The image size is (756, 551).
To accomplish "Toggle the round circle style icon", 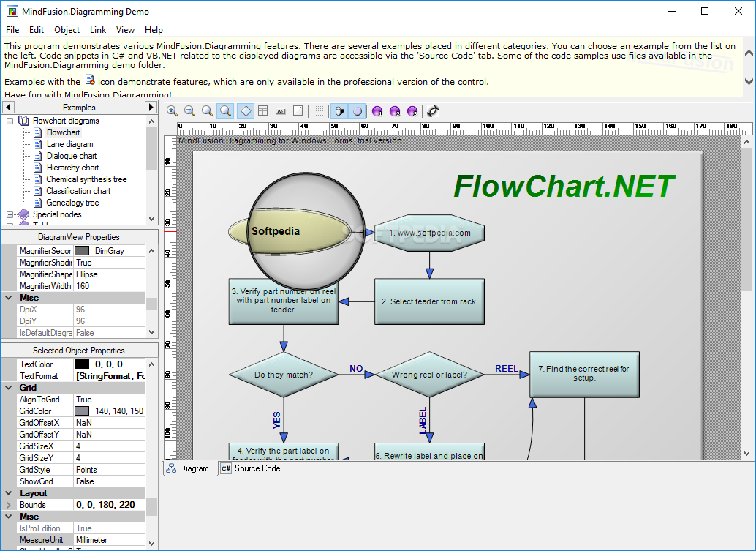I will tap(358, 111).
